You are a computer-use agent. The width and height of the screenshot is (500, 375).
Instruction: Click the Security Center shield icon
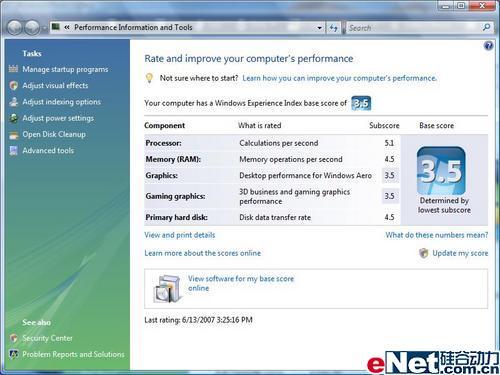(14, 338)
